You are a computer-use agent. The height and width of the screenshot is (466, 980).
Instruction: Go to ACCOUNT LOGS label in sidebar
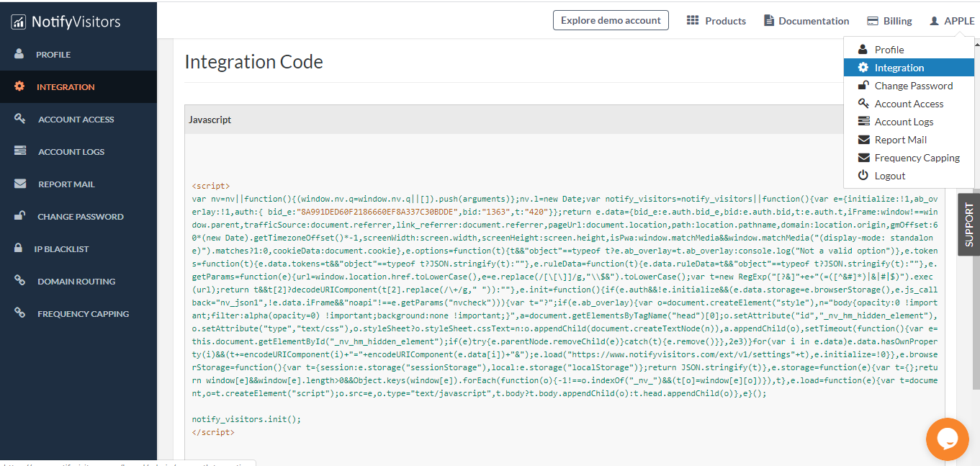tap(71, 152)
